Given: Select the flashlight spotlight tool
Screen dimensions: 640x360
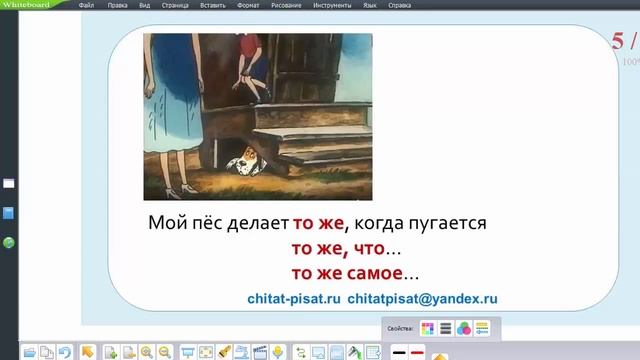Looking at the screenshot, I should (224, 352).
